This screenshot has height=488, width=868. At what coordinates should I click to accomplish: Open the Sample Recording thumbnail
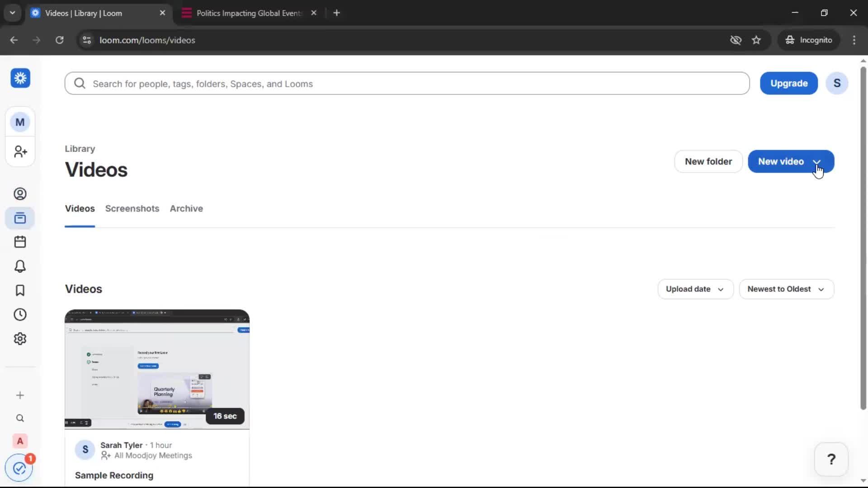(x=156, y=369)
